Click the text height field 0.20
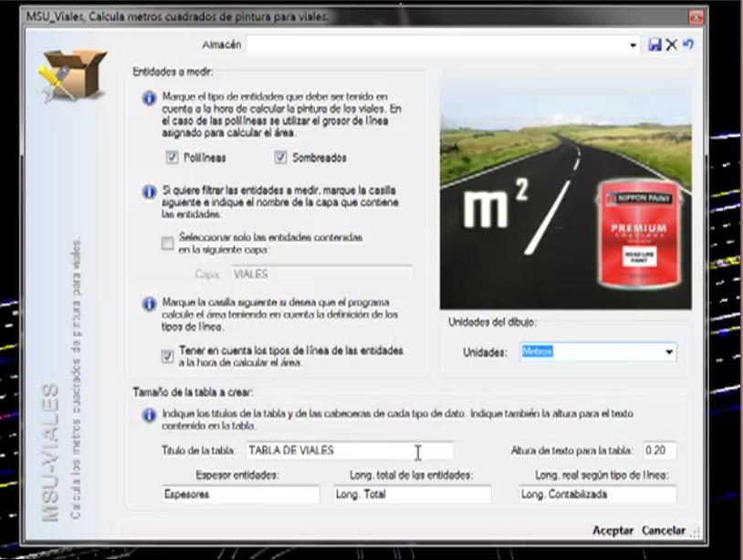This screenshot has width=743, height=560. pos(660,451)
